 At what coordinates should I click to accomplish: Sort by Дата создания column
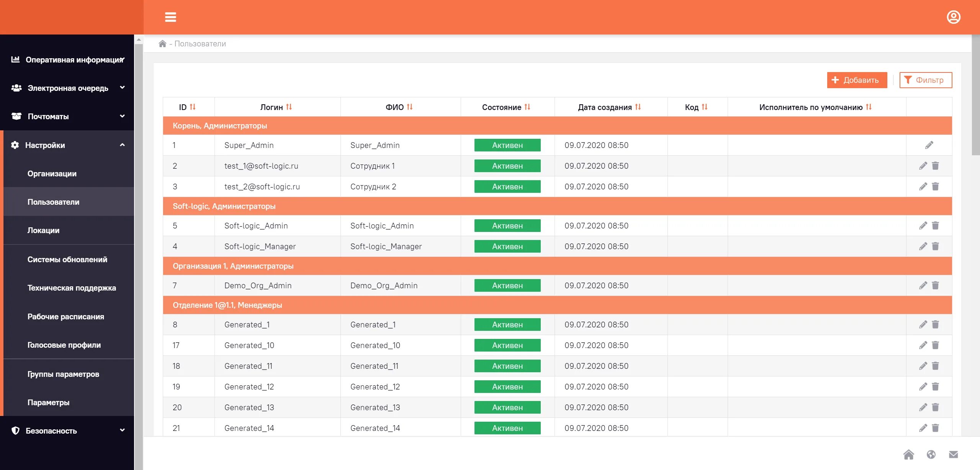point(638,107)
